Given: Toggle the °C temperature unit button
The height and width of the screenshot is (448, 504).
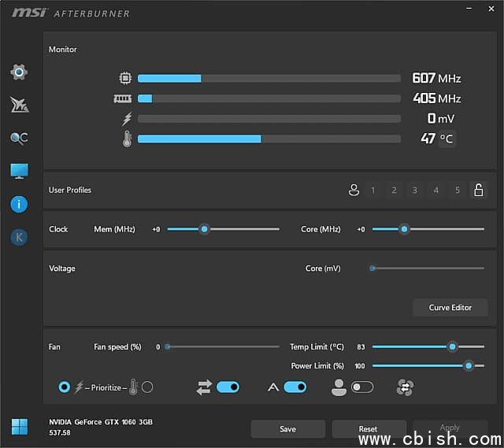Looking at the screenshot, I should 447,139.
